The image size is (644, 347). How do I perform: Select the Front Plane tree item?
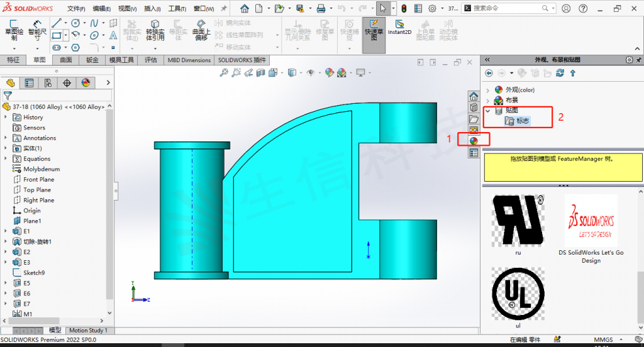pyautogui.click(x=38, y=179)
